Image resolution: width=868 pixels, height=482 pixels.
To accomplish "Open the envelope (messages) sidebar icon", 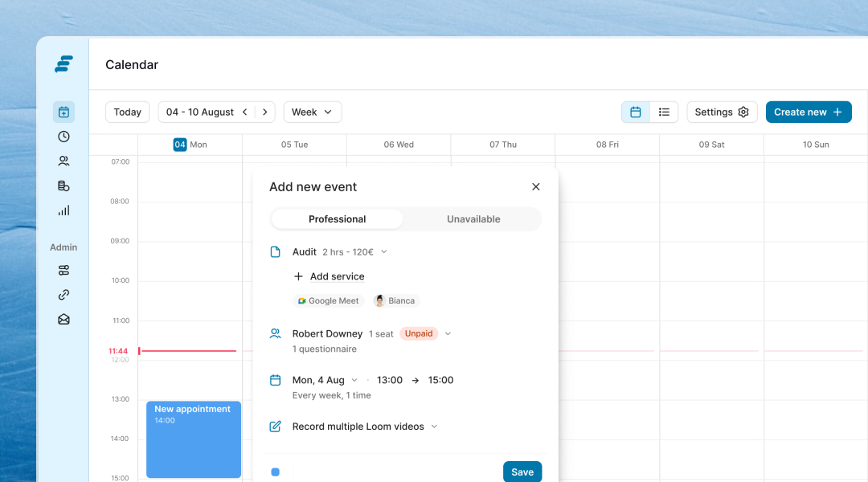I will 63,319.
